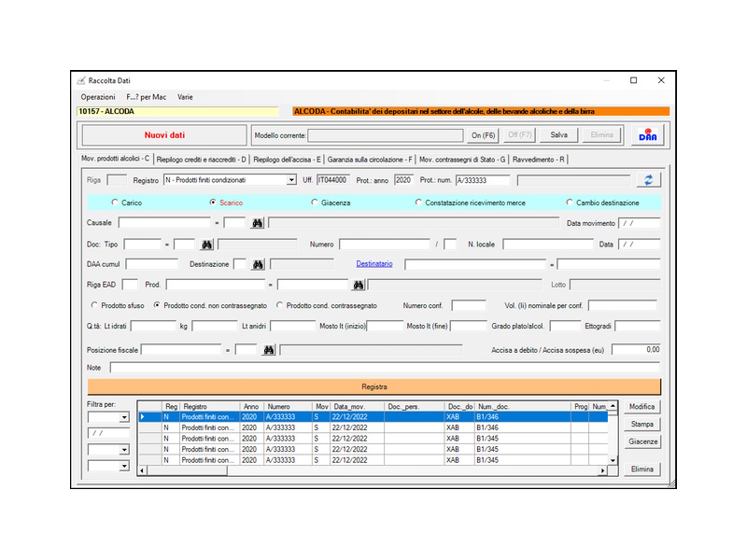Click the Lt idrati quantity field
The width and height of the screenshot is (747, 560).
pos(153,326)
